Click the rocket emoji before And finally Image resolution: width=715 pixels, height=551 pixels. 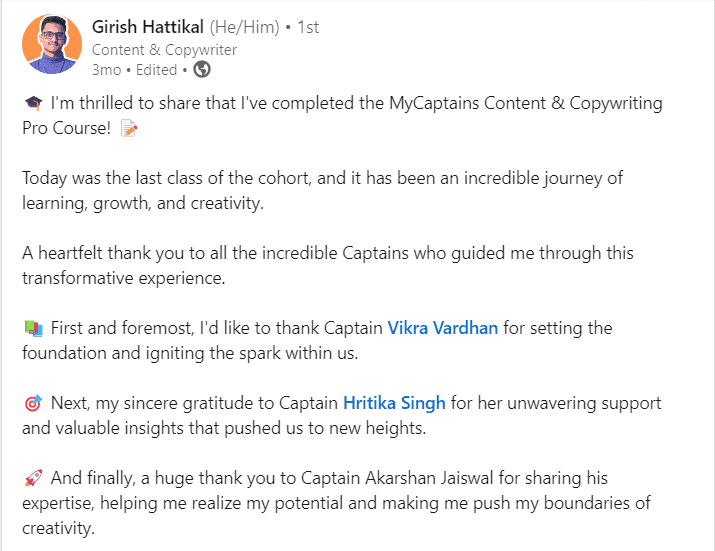(33, 478)
